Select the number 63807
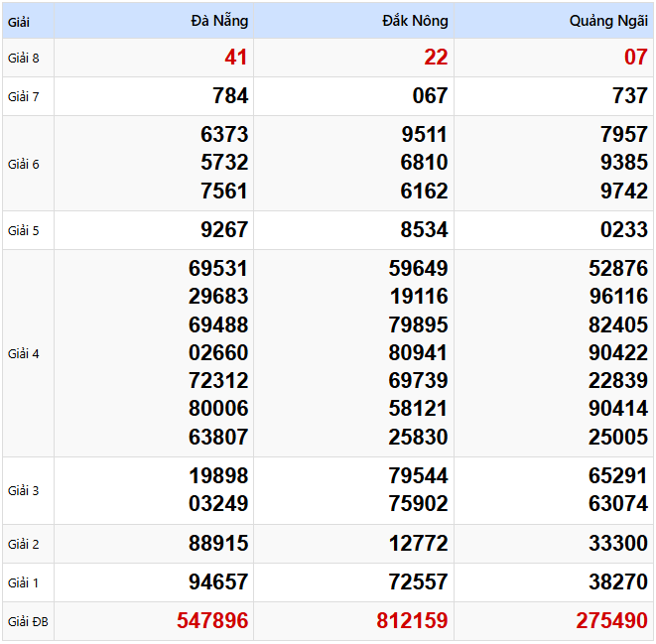Screen dimensions: 656x644 [218, 437]
